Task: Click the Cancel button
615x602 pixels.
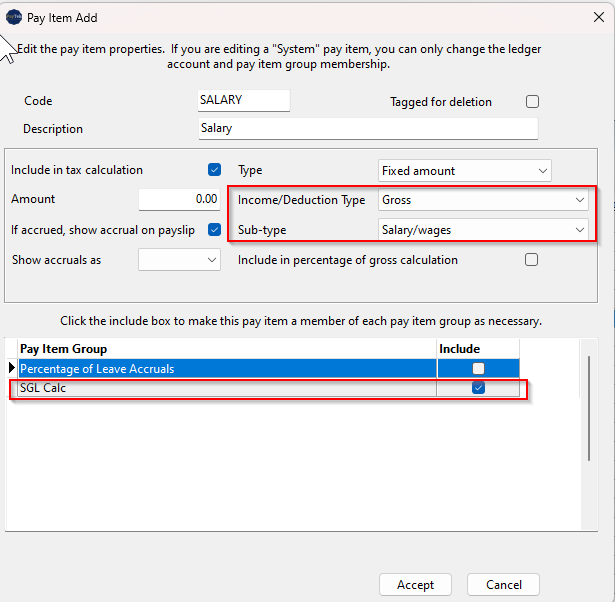Action: [503, 584]
